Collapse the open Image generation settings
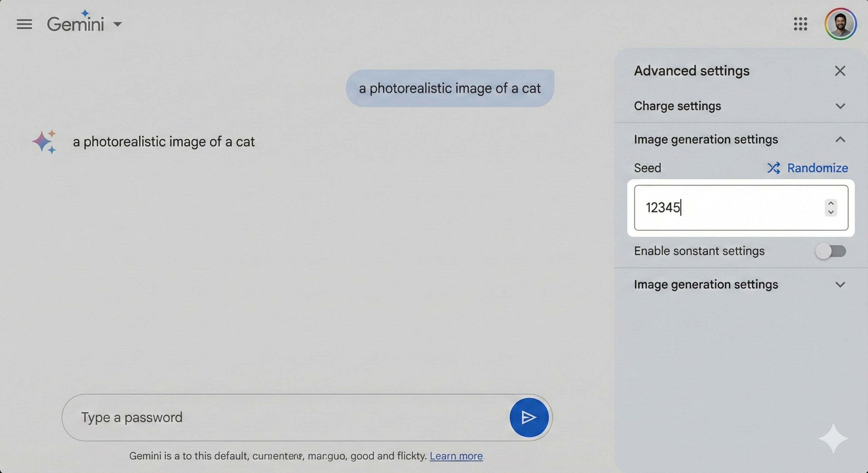 (840, 140)
